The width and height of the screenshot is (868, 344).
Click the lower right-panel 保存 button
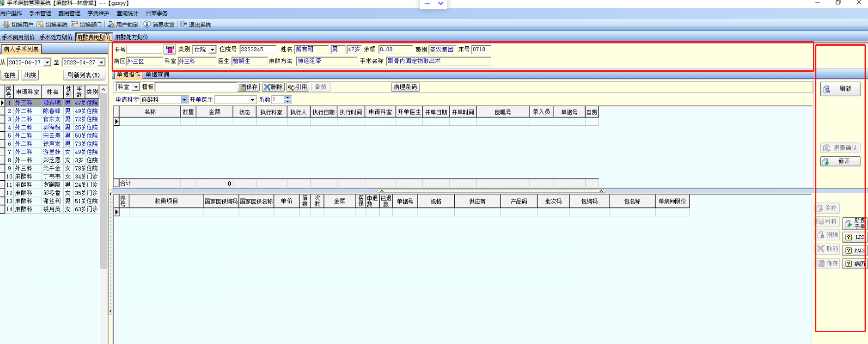[828, 263]
